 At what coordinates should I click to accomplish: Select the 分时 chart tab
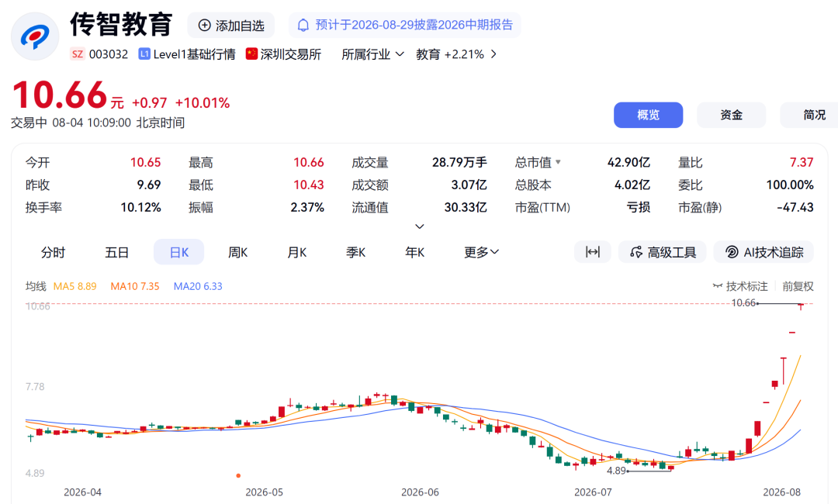coord(53,252)
